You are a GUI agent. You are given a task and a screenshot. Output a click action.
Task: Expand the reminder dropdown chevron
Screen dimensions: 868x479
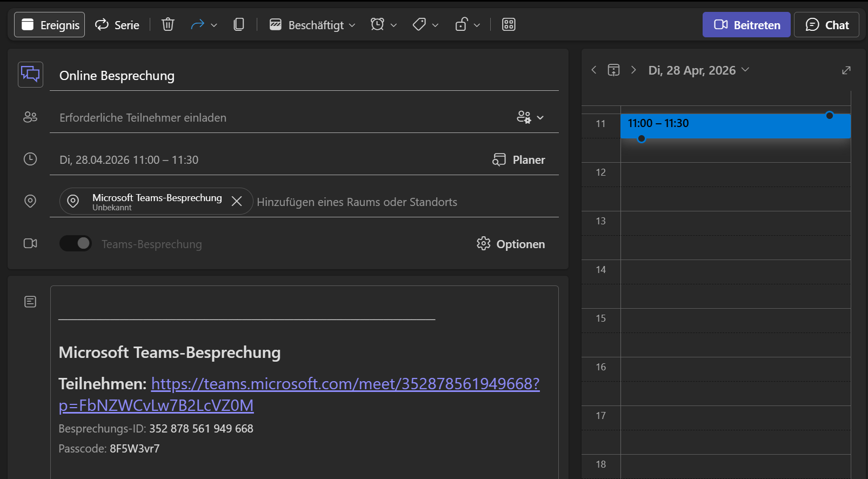coord(393,25)
